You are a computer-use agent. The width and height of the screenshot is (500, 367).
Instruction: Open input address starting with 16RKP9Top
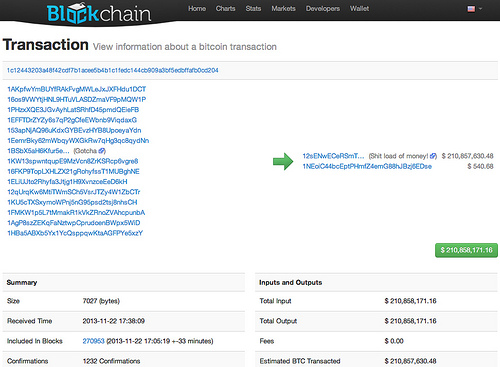[73, 172]
